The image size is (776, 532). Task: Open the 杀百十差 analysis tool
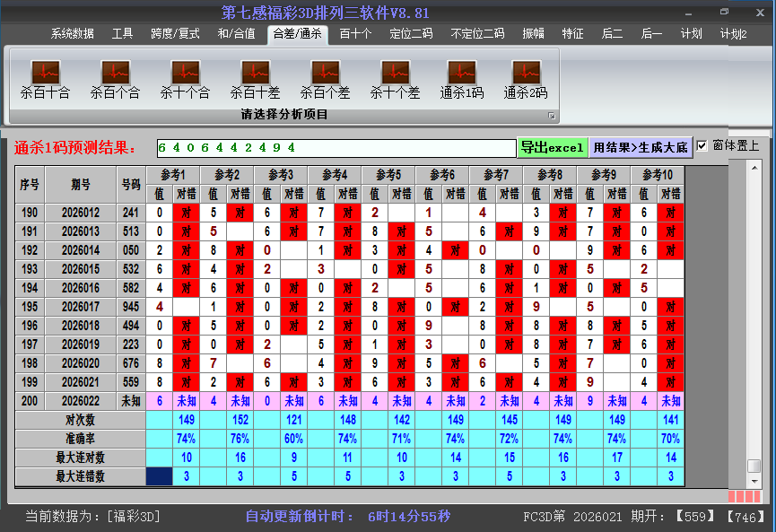254,76
